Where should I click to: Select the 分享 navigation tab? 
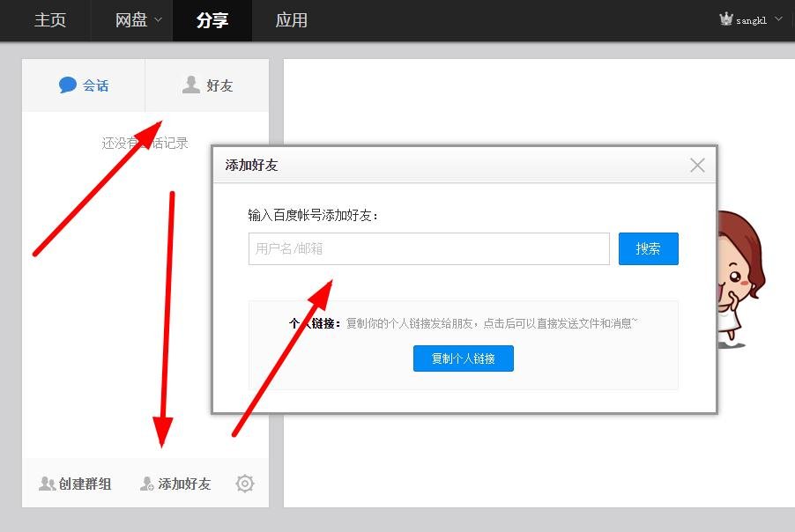click(212, 20)
